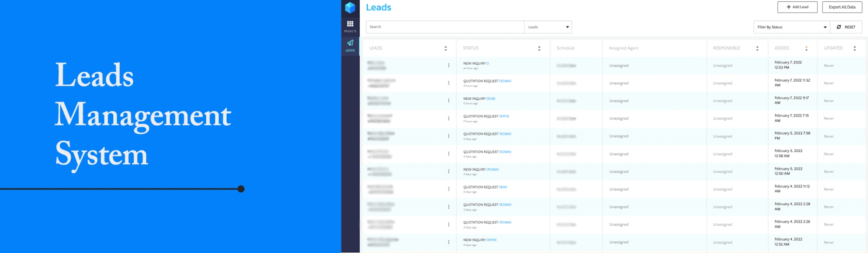The width and height of the screenshot is (868, 253).
Task: Click the blue cube app logo
Action: pyautogui.click(x=350, y=7)
